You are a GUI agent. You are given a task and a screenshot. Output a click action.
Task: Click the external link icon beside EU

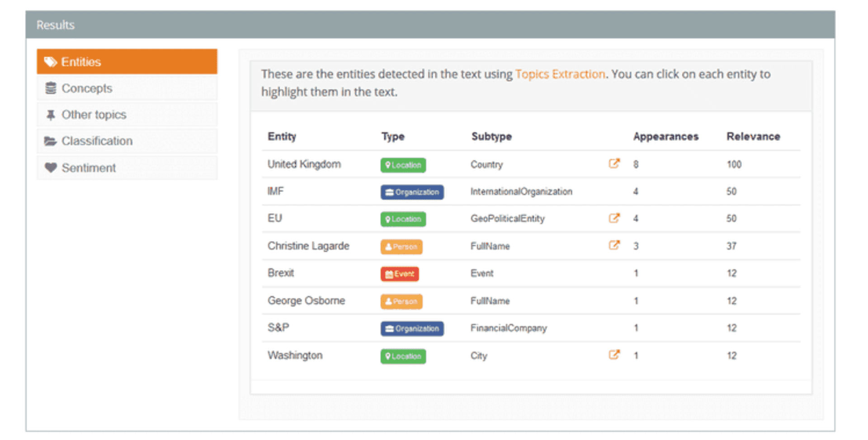tap(614, 218)
